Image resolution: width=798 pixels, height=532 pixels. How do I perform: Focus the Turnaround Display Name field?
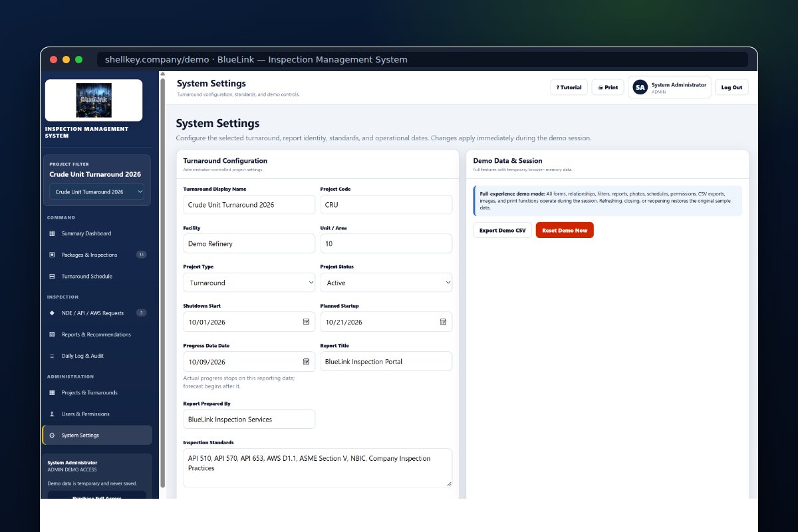249,205
